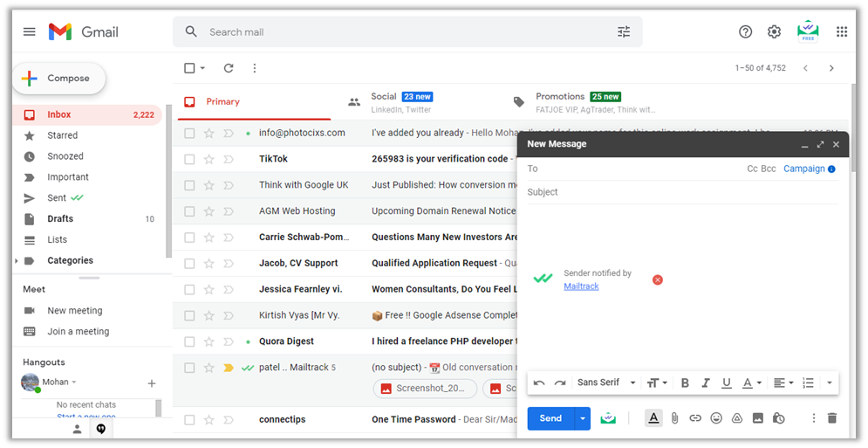
Task: Toggle underline formatting
Action: click(727, 383)
